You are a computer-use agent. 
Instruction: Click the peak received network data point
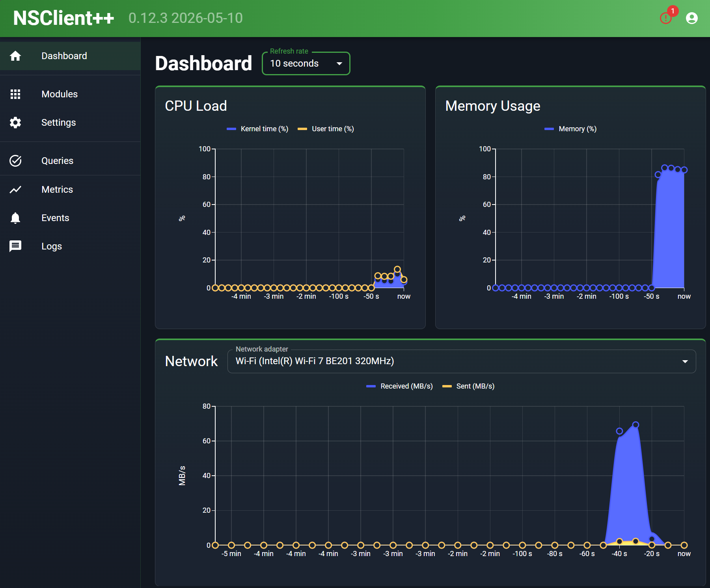click(635, 425)
